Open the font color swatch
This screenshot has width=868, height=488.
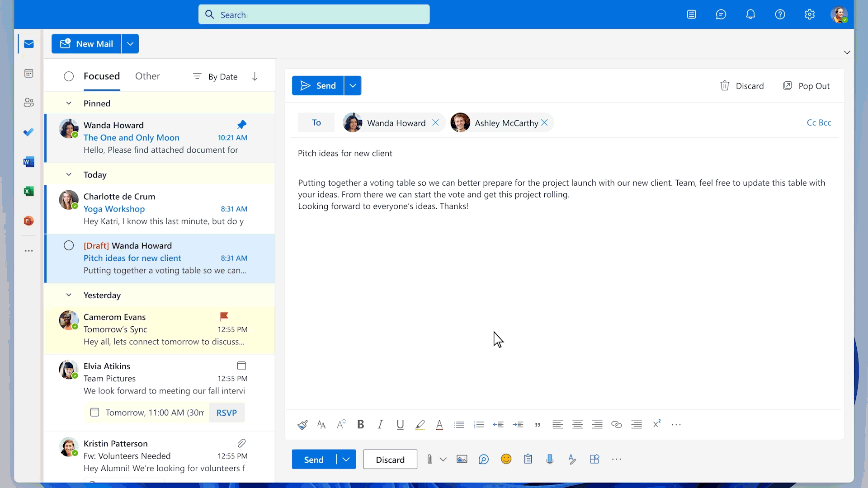click(439, 424)
